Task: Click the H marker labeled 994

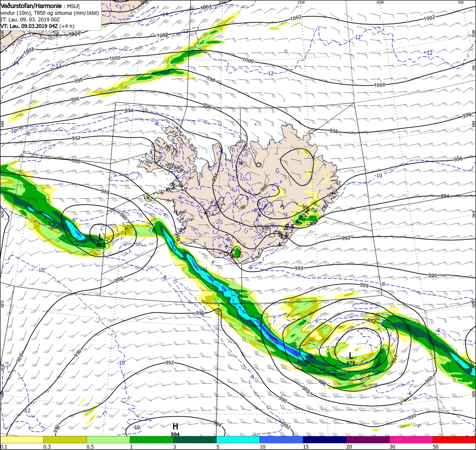Action: (175, 426)
